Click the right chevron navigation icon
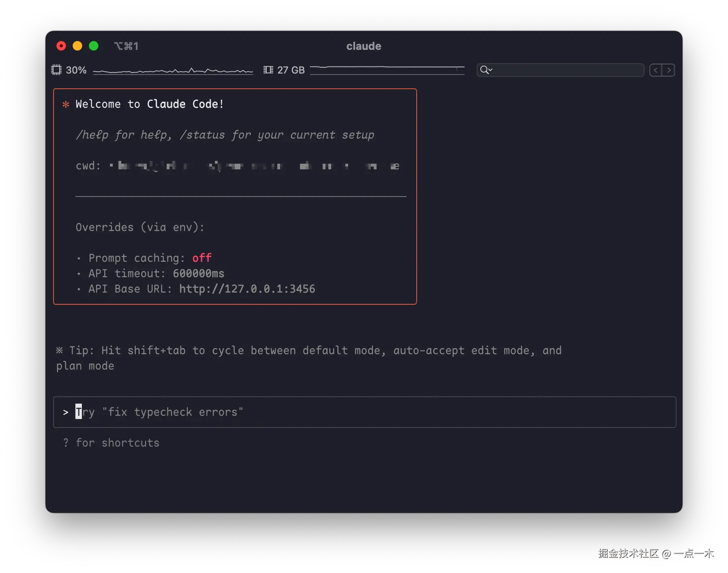Image resolution: width=728 pixels, height=573 pixels. [x=669, y=70]
